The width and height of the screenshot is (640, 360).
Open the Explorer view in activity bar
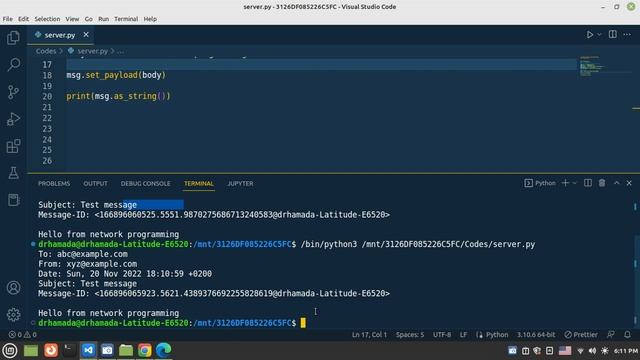(x=13, y=38)
